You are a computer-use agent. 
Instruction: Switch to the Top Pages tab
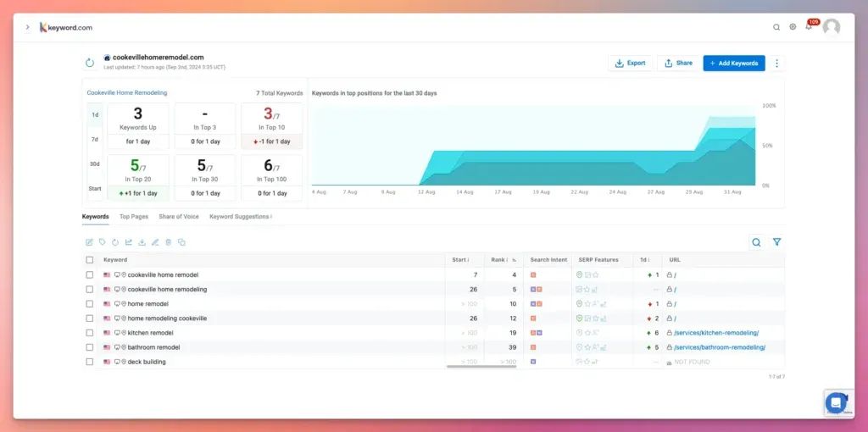click(x=134, y=217)
